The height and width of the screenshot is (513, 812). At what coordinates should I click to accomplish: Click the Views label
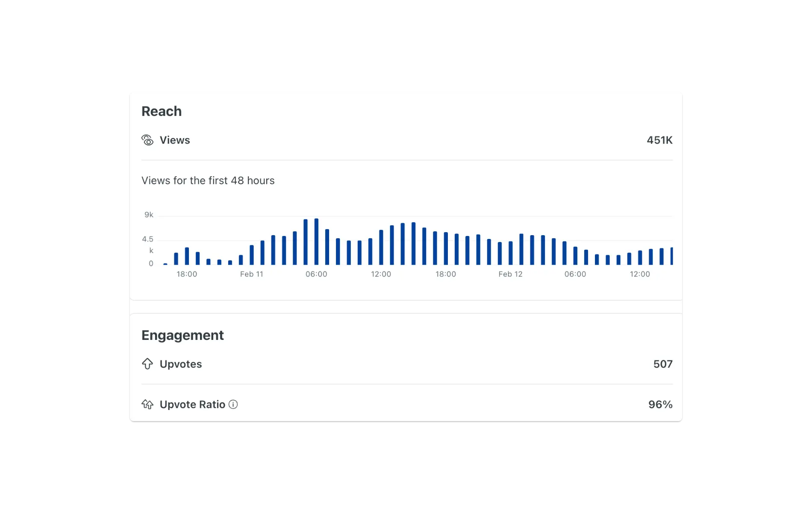coord(175,140)
